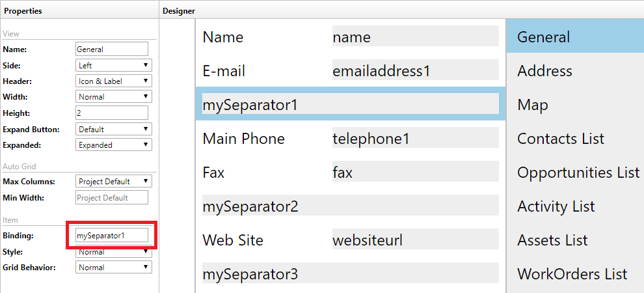
Task: Select the Assets List tab
Action: point(552,240)
